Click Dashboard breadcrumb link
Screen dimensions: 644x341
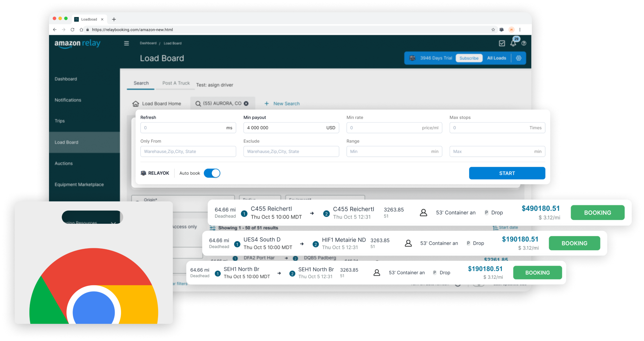click(x=148, y=43)
